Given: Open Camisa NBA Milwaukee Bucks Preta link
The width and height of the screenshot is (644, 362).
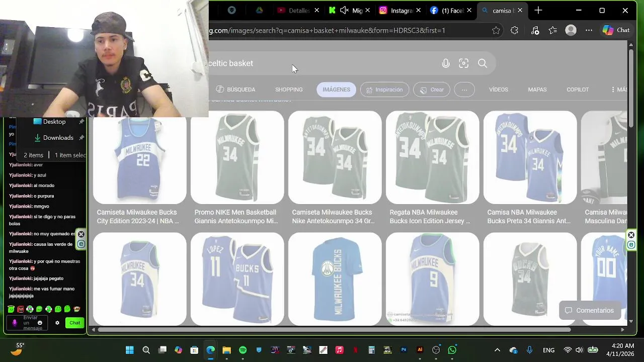Looking at the screenshot, I should pyautogui.click(x=529, y=217).
